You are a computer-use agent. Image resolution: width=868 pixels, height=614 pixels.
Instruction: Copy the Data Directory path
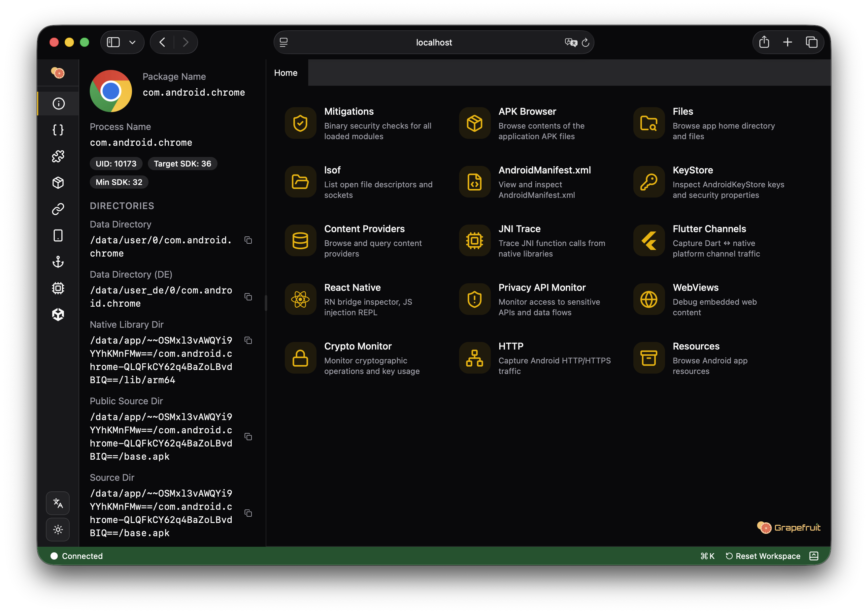click(x=249, y=240)
